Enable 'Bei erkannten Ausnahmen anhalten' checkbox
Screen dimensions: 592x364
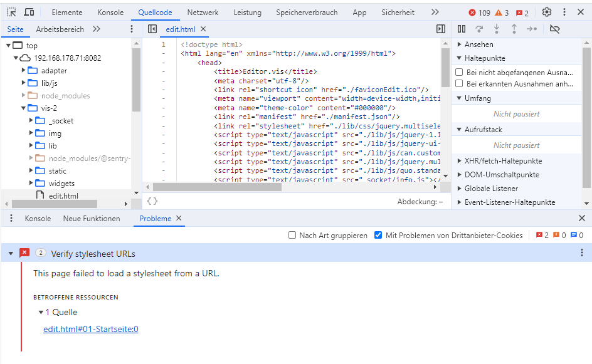pyautogui.click(x=459, y=83)
